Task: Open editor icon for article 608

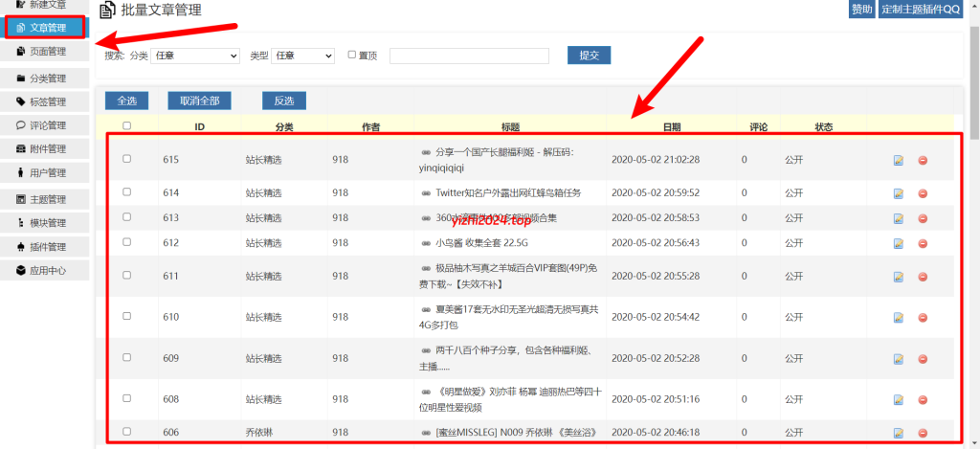Action: pyautogui.click(x=899, y=399)
